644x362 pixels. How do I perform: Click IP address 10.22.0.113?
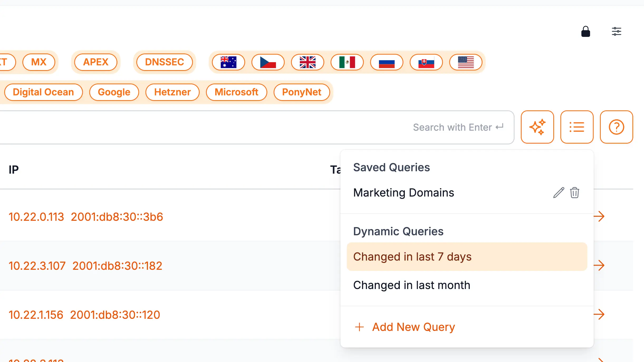click(x=36, y=217)
